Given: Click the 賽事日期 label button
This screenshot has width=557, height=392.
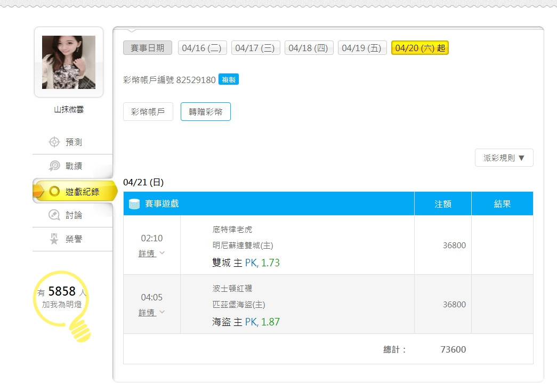Looking at the screenshot, I should pyautogui.click(x=148, y=48).
